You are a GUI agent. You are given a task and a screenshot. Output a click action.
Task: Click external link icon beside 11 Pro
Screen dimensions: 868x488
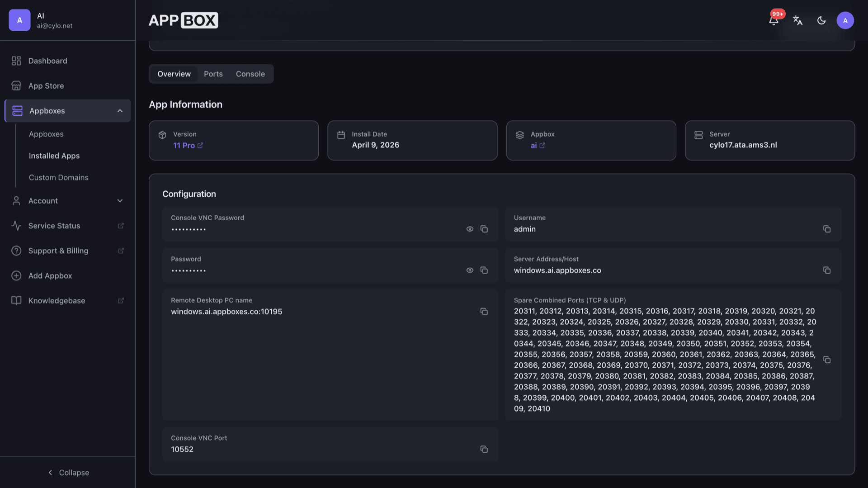[200, 145]
